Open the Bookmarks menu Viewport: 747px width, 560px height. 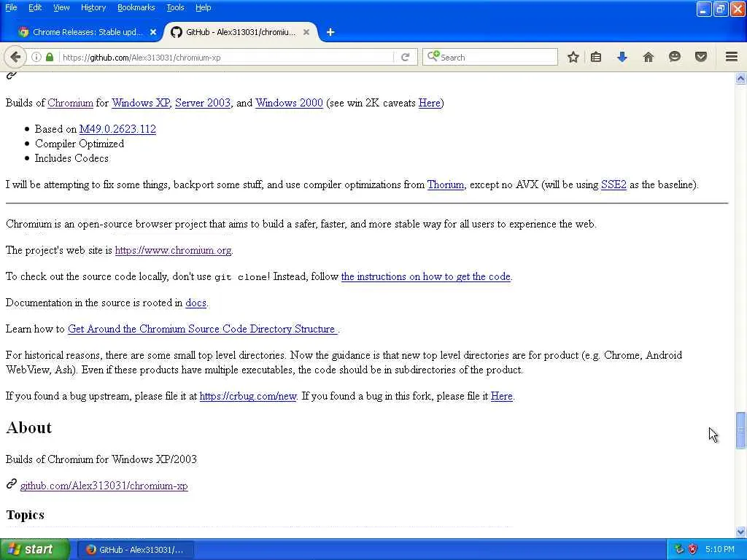click(136, 7)
